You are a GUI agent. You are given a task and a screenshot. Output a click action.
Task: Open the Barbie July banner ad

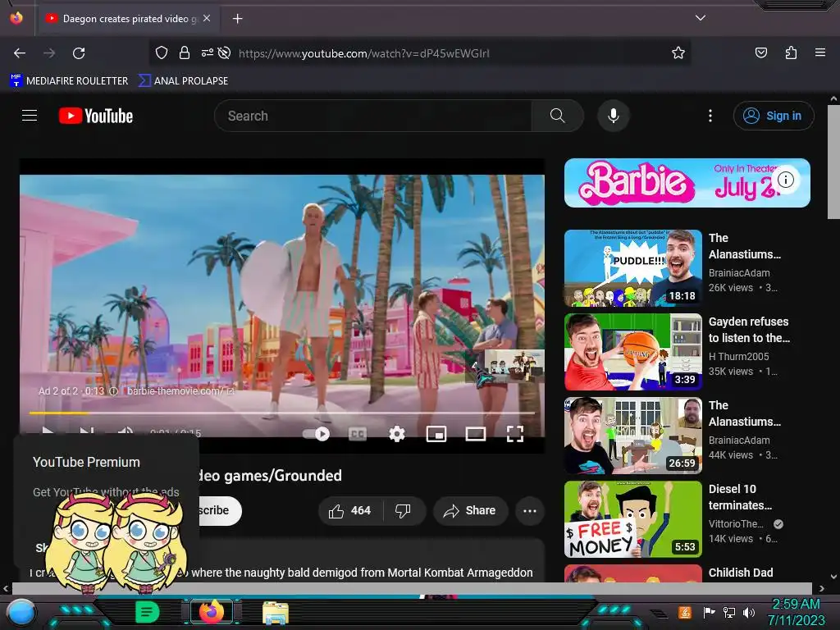[687, 183]
